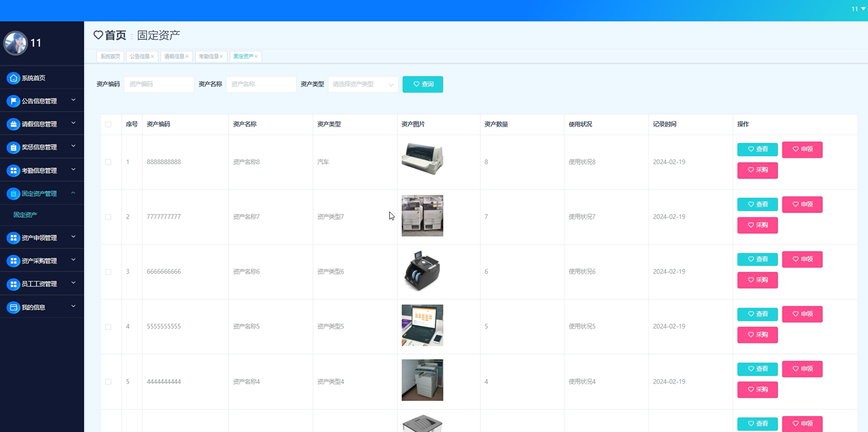Click 查看 for asset 资产名称4
868x432 pixels.
point(757,369)
